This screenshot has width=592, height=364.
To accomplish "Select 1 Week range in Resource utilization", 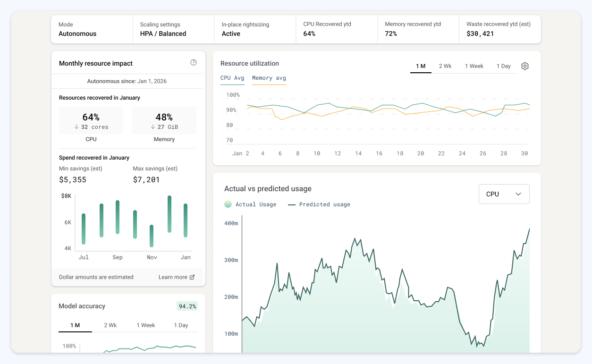I will 474,66.
